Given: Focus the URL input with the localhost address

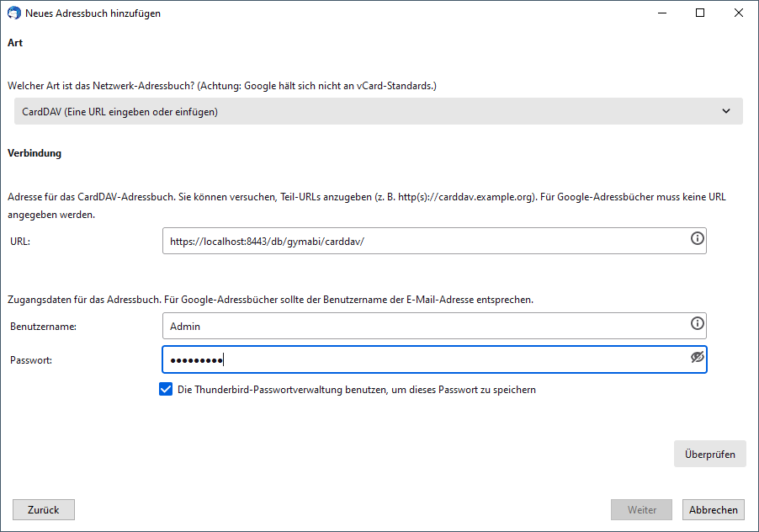Looking at the screenshot, I should click(x=421, y=241).
